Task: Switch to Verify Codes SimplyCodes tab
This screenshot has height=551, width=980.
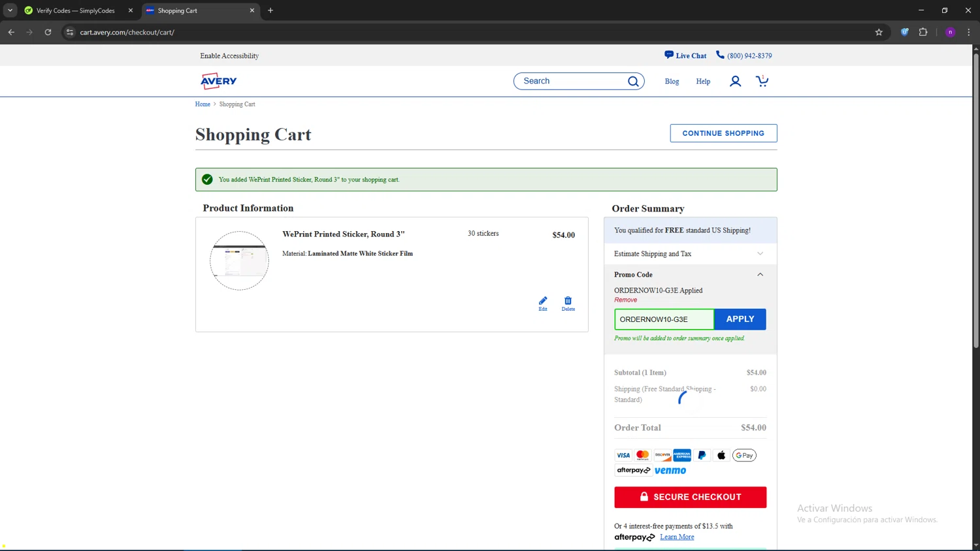Action: 75,10
